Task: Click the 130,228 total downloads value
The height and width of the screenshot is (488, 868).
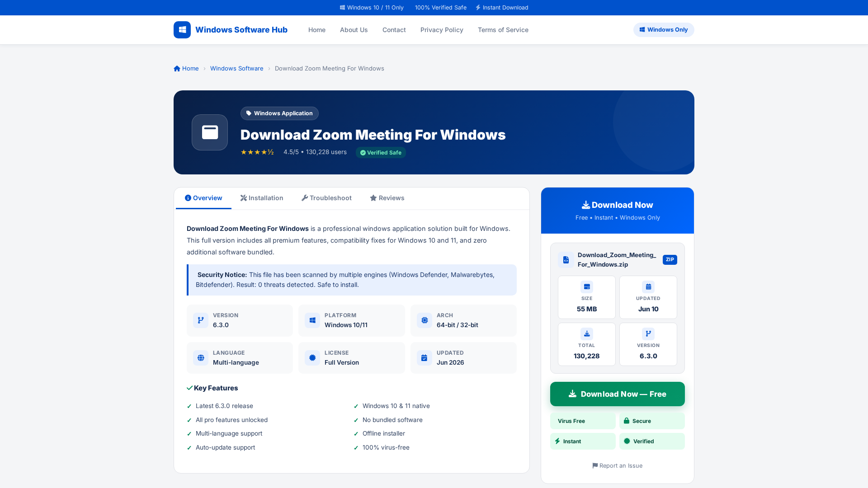Action: pos(587,357)
